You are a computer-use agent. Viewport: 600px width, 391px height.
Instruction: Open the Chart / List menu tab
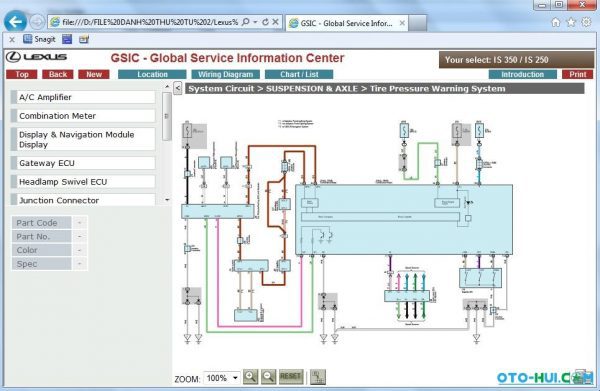[x=299, y=74]
